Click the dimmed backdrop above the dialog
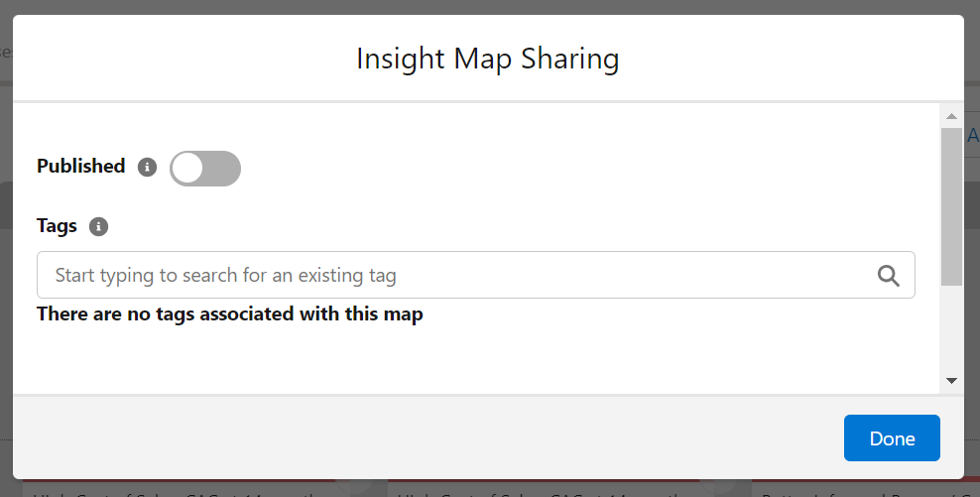The image size is (980, 497). [x=490, y=7]
